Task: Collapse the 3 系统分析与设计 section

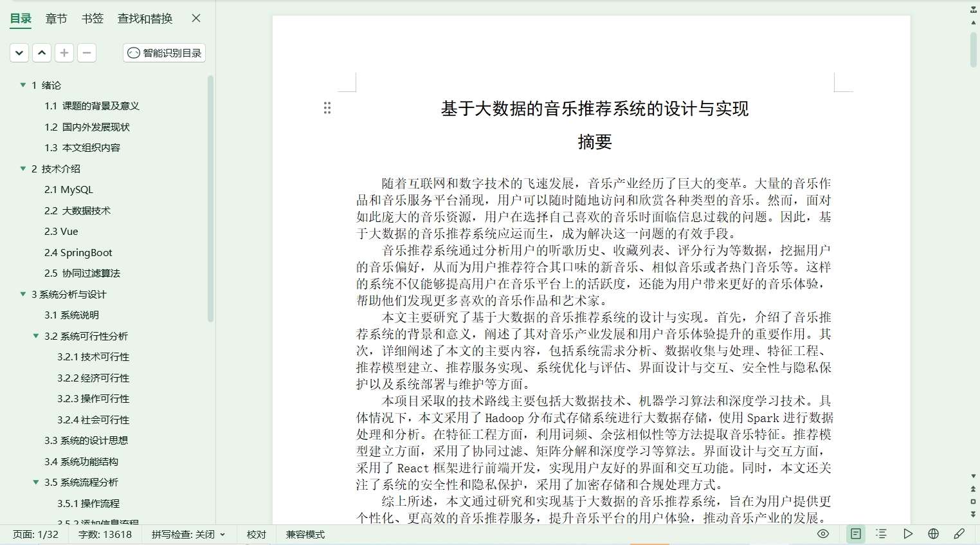Action: [x=23, y=294]
